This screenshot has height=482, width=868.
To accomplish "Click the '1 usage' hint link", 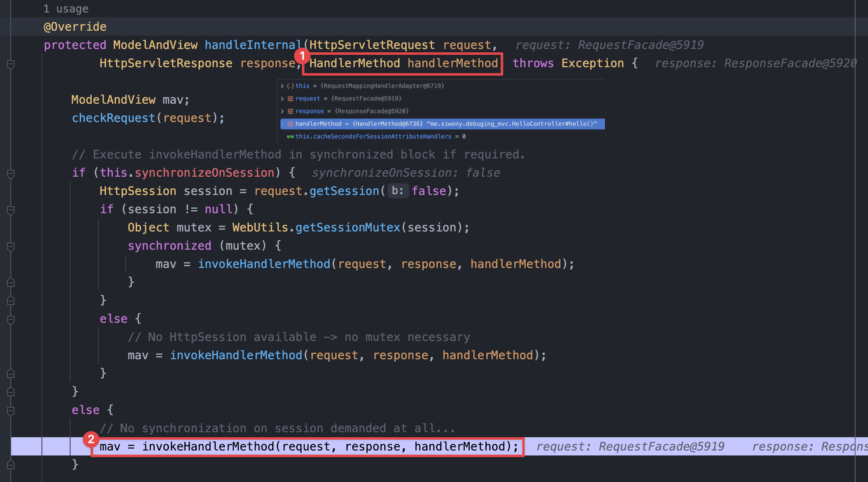I will (x=66, y=9).
